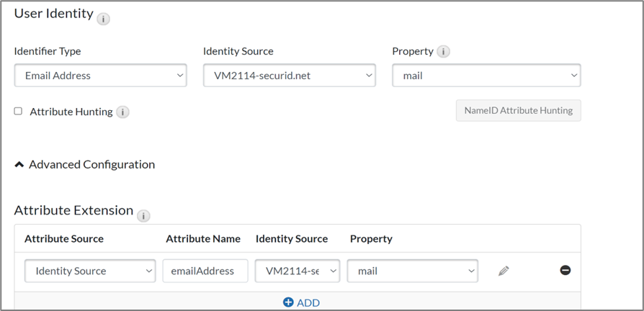Viewport: 644px width, 311px height.
Task: Click the emailAddress Attribute Name field
Action: [x=205, y=271]
